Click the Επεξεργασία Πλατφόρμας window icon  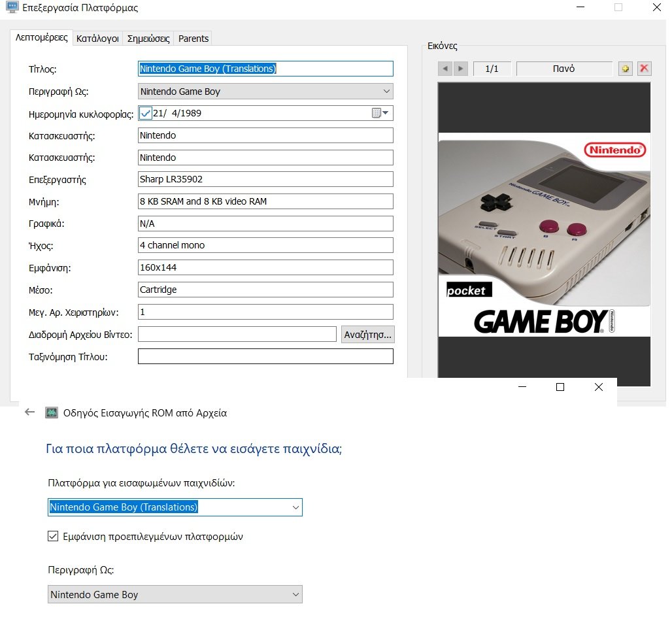pyautogui.click(x=12, y=7)
